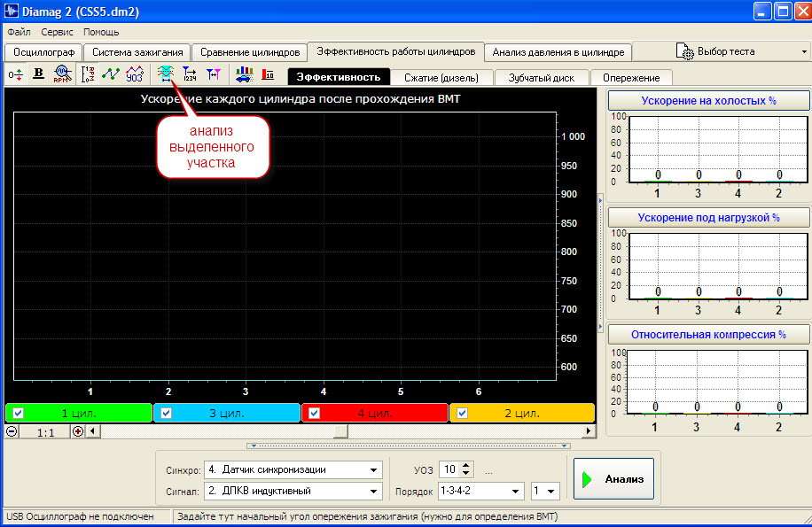The width and height of the screenshot is (812, 527).
Task: Click the УОЗ value input field
Action: pos(450,469)
